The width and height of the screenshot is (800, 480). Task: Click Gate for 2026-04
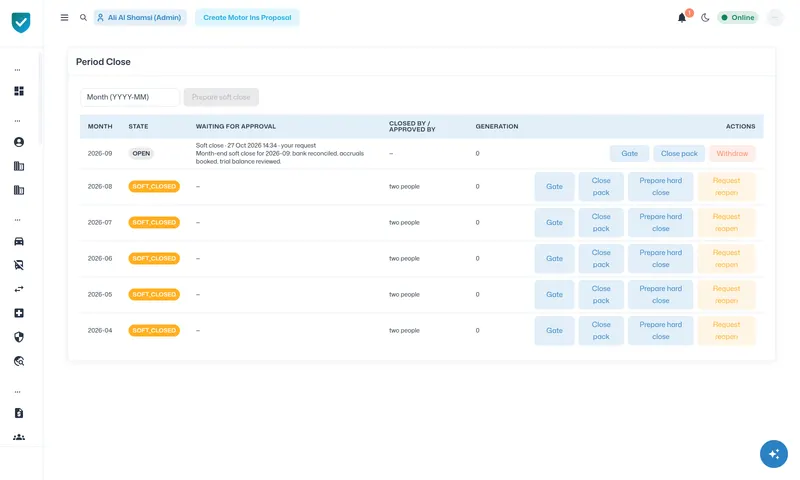coord(555,331)
